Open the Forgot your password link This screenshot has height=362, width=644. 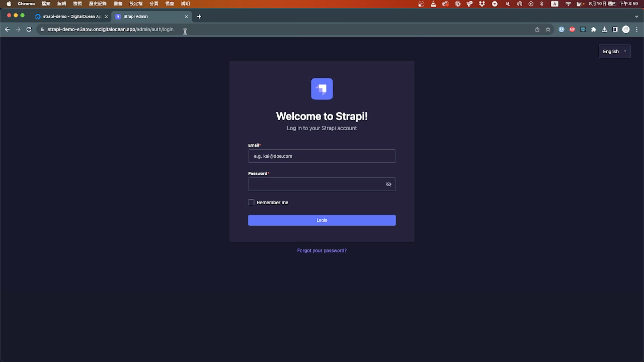(322, 250)
